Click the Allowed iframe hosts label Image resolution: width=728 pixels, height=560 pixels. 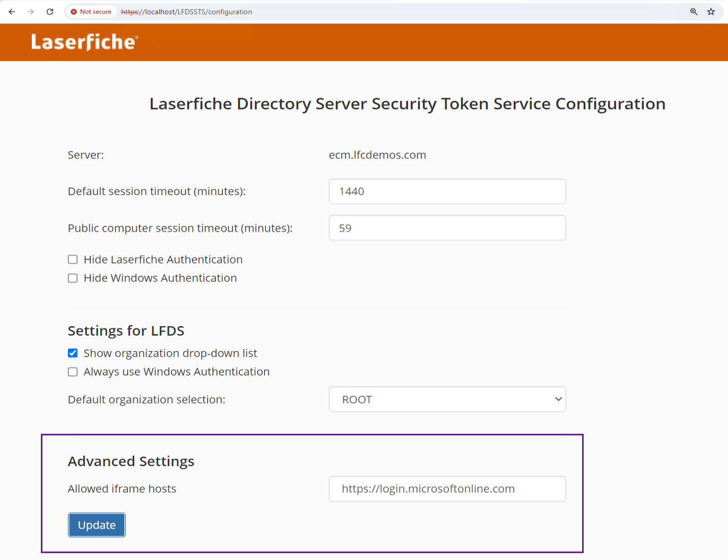[122, 489]
